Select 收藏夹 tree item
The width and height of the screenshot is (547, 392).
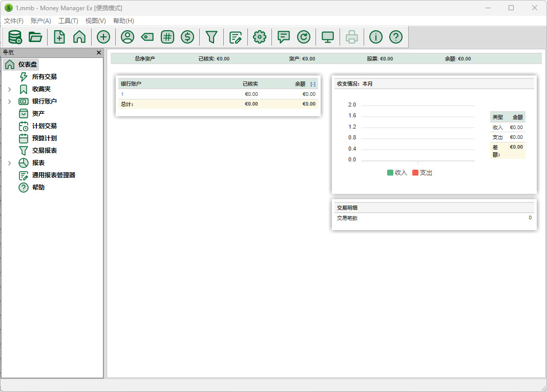click(41, 89)
